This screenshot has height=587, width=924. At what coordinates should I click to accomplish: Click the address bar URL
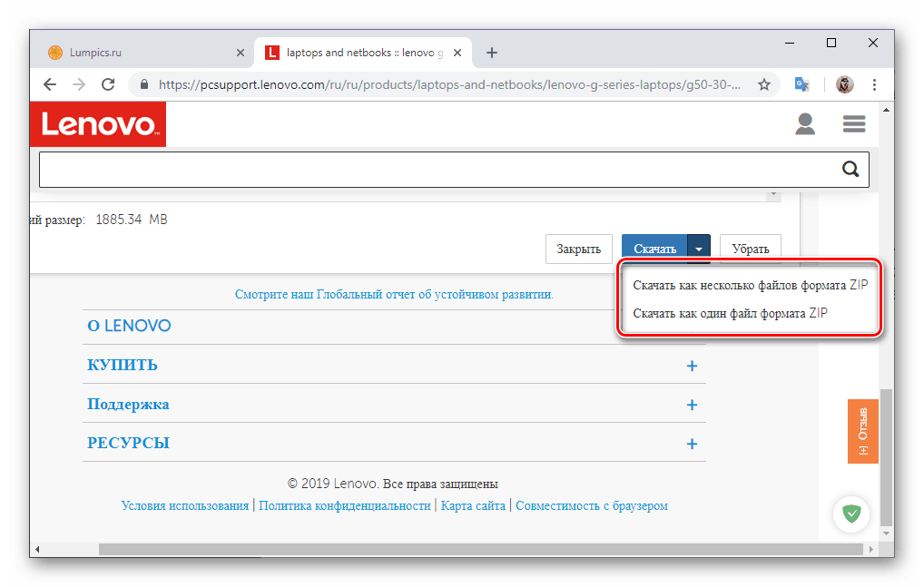click(x=449, y=84)
